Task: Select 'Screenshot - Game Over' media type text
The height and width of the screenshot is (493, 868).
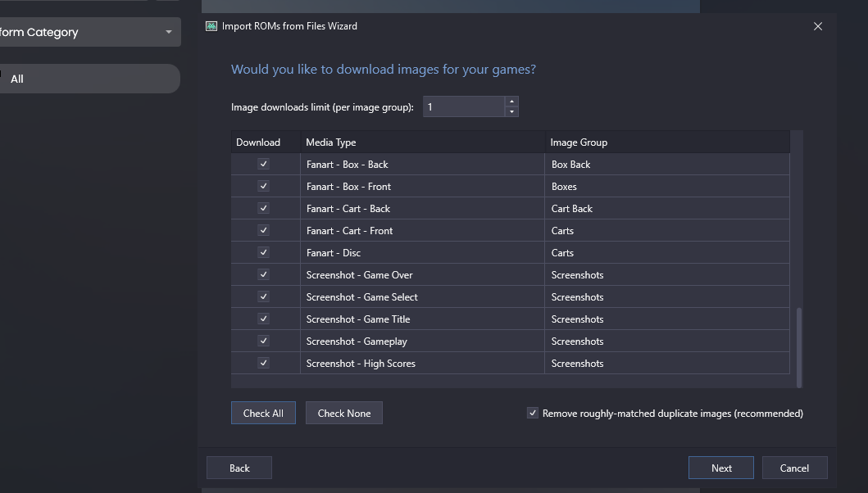Action: point(359,275)
